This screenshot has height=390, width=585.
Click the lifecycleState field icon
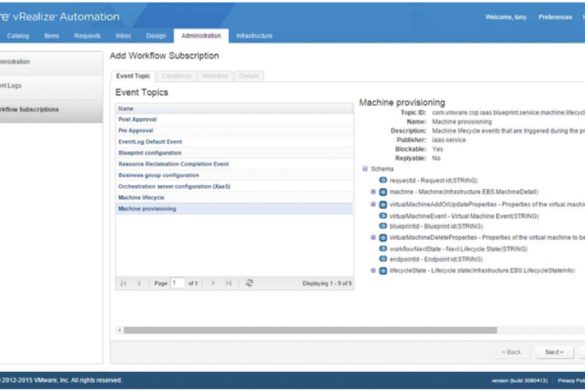(x=383, y=271)
